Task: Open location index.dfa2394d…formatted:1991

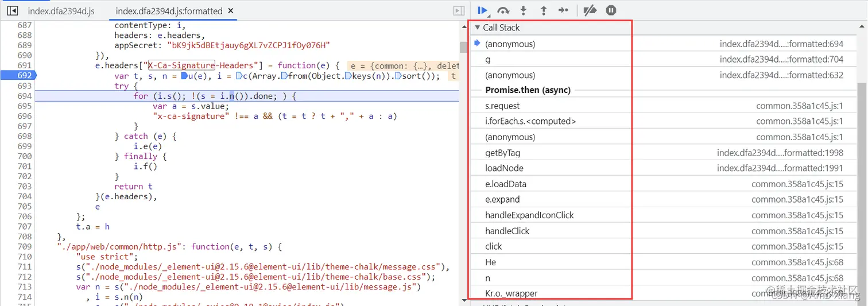Action: [x=780, y=168]
